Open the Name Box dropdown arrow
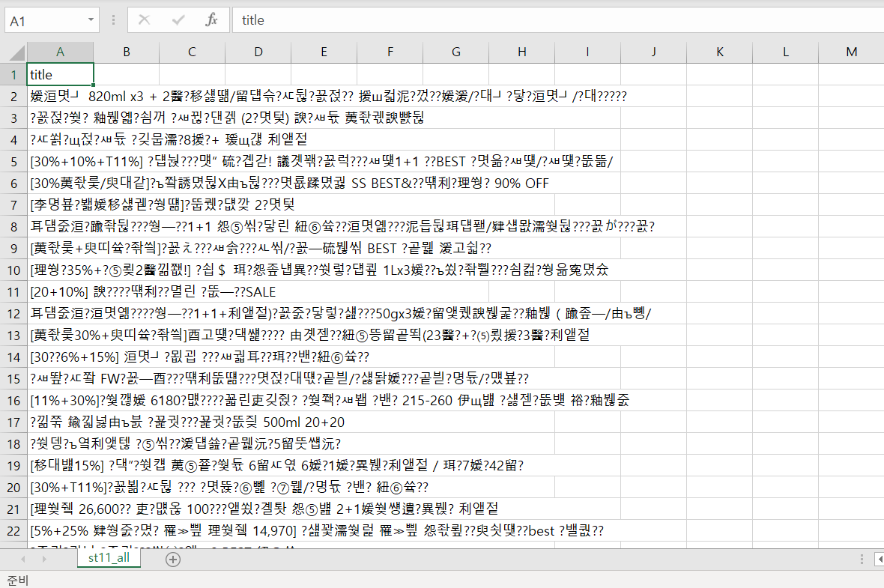Image resolution: width=884 pixels, height=588 pixels. pyautogui.click(x=91, y=20)
